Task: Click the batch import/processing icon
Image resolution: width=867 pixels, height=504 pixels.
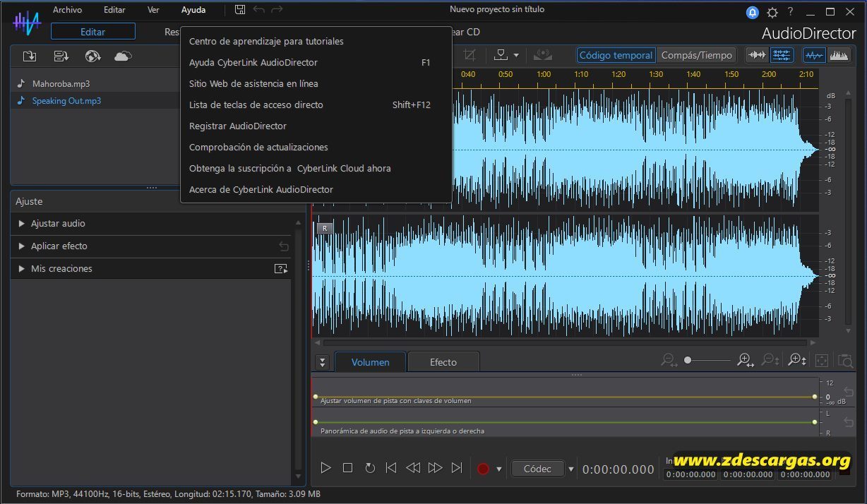Action: [61, 56]
